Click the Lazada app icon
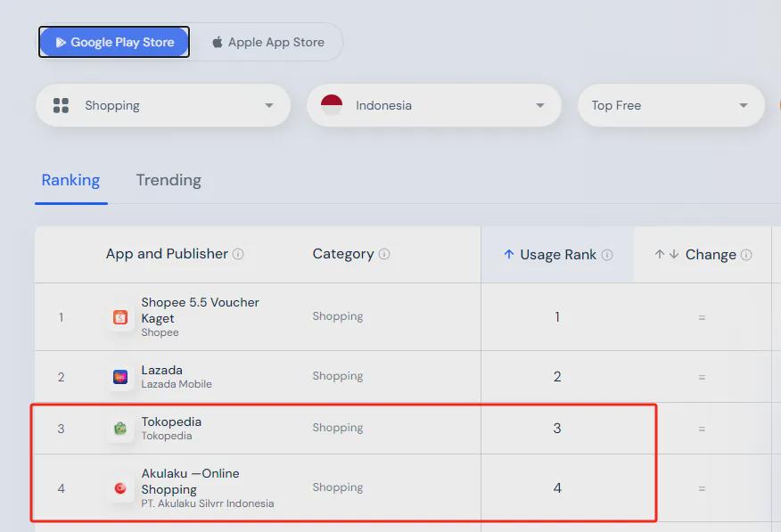The height and width of the screenshot is (532, 781). (120, 377)
